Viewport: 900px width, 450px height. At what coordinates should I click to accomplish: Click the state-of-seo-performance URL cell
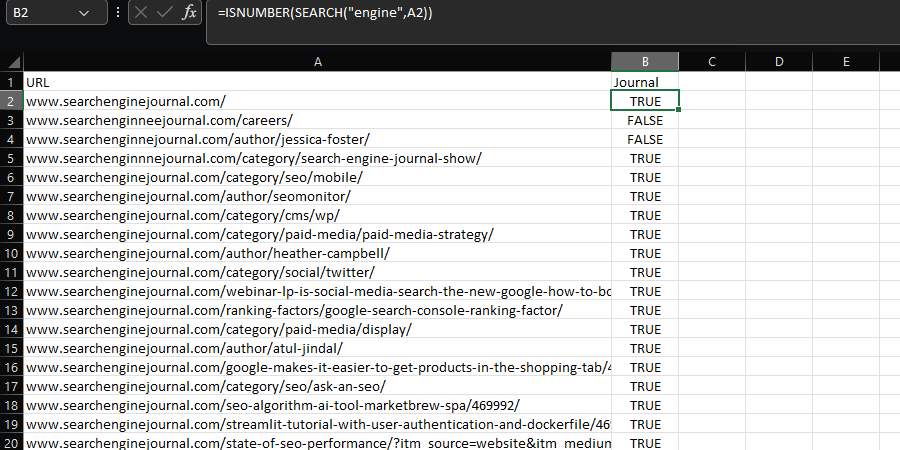click(317, 443)
